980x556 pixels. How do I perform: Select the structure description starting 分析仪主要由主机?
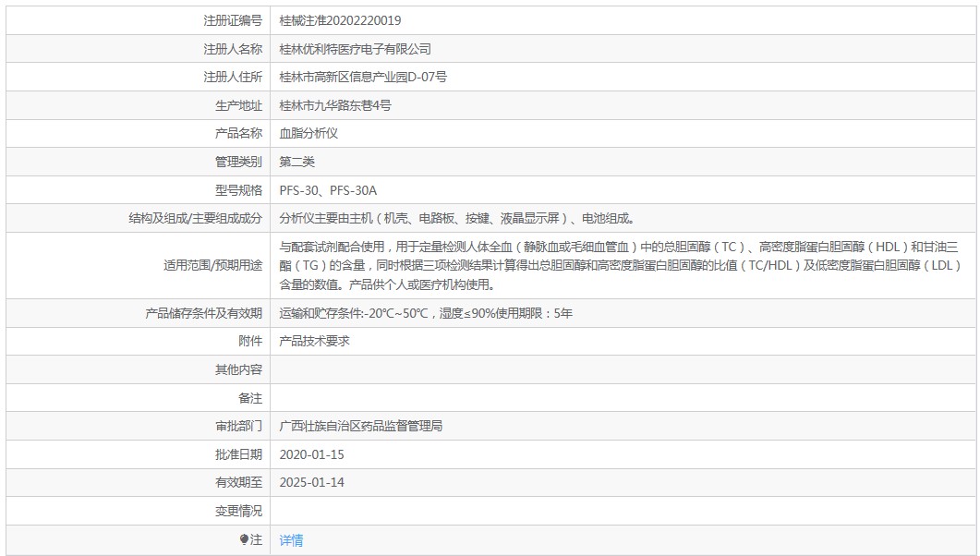click(x=457, y=218)
